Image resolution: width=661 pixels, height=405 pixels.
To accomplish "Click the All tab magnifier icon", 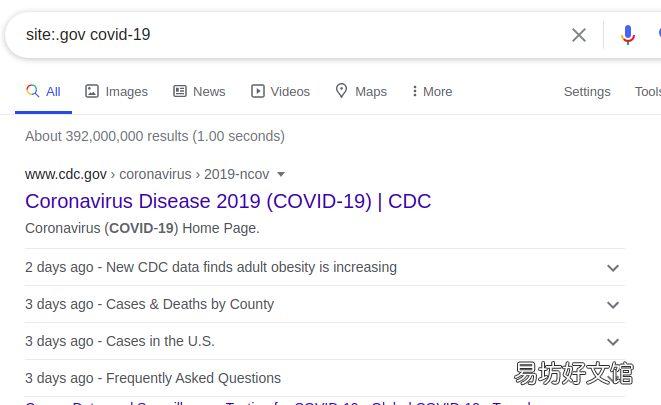I will (32, 91).
